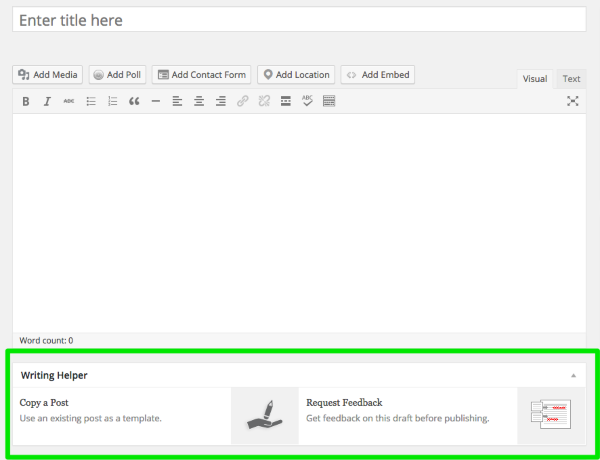
Task: Enter distraction-free fullscreen mode
Action: (x=573, y=101)
